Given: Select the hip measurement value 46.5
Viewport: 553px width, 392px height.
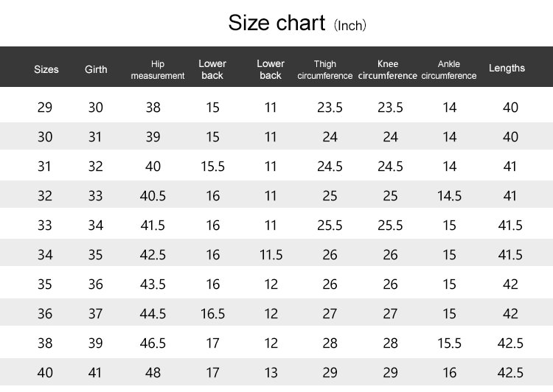Looking at the screenshot, I should (153, 343).
